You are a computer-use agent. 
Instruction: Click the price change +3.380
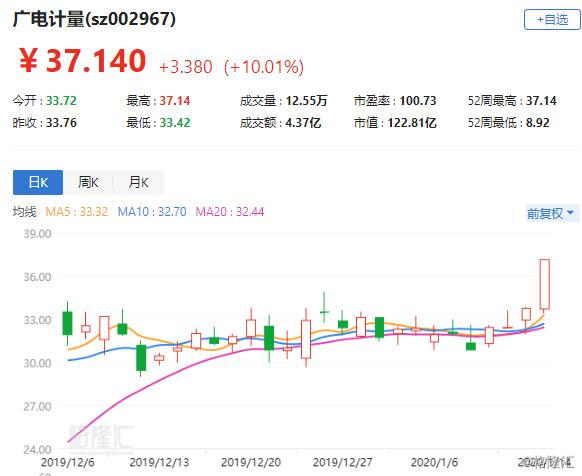[x=186, y=67]
